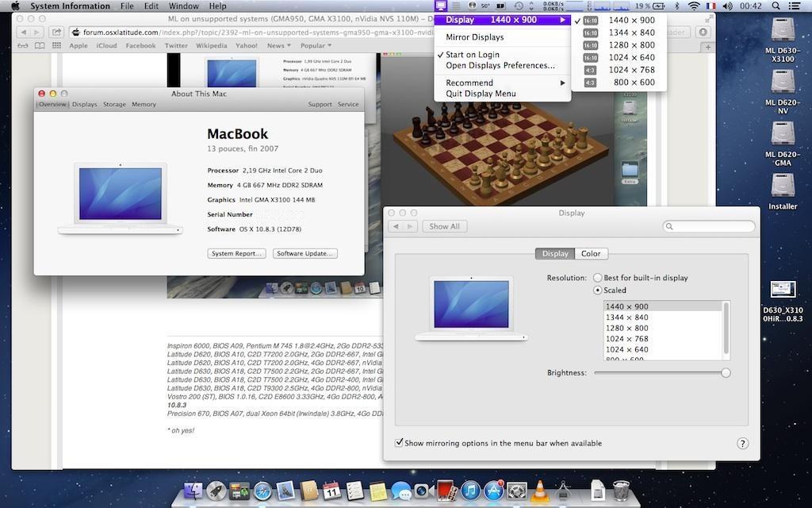Launch Safari from the dock

pyautogui.click(x=262, y=491)
